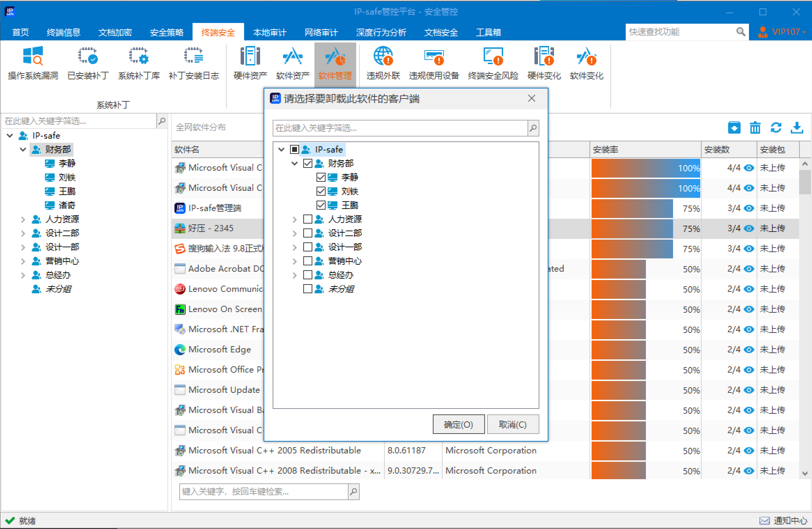Collapse 财务部 in the left sidebar tree
The width and height of the screenshot is (812, 529).
pyautogui.click(x=23, y=149)
